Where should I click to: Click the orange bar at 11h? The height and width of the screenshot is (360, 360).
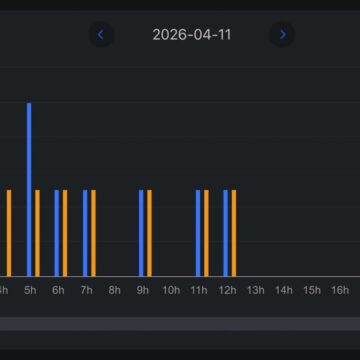[x=206, y=233]
